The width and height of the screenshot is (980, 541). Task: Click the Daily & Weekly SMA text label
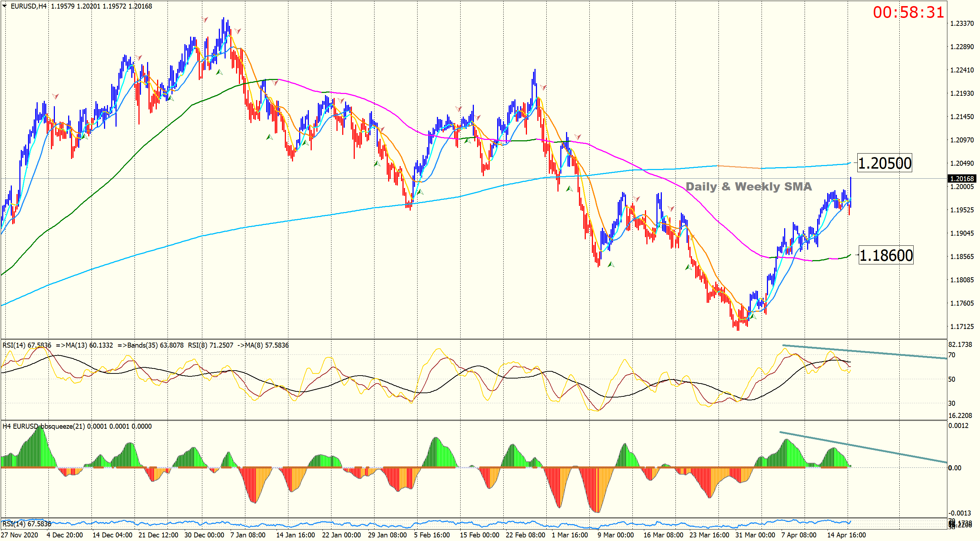(x=748, y=187)
